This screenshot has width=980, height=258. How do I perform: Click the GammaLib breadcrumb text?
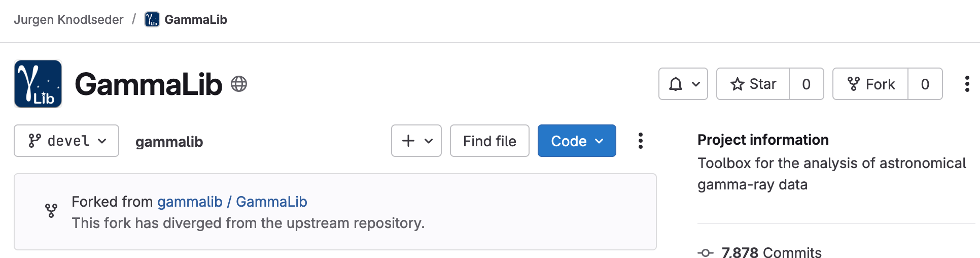[x=196, y=20]
